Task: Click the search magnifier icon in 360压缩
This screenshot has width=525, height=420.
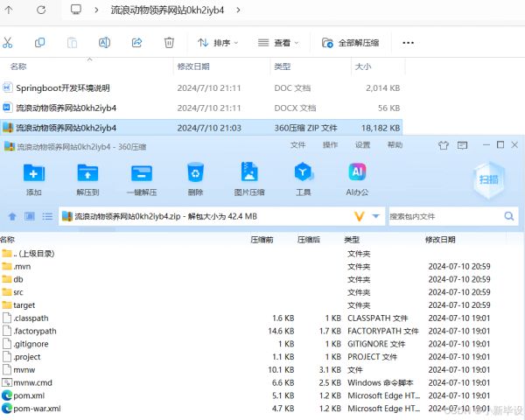Action: (509, 216)
